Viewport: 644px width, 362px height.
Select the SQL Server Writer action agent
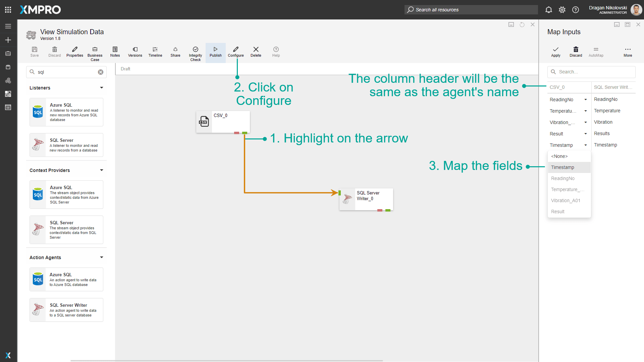point(66,310)
